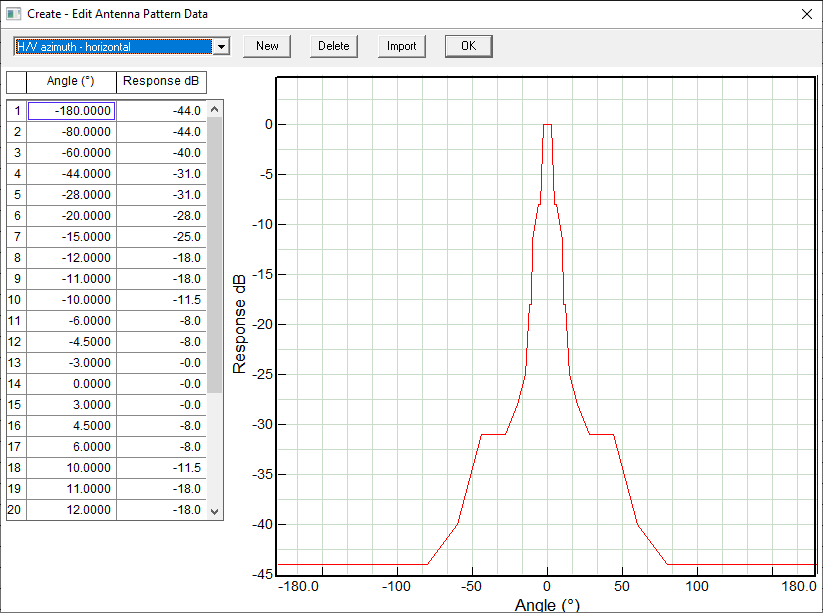
Task: Click the angle cell showing 0.0000
Action: [x=71, y=384]
